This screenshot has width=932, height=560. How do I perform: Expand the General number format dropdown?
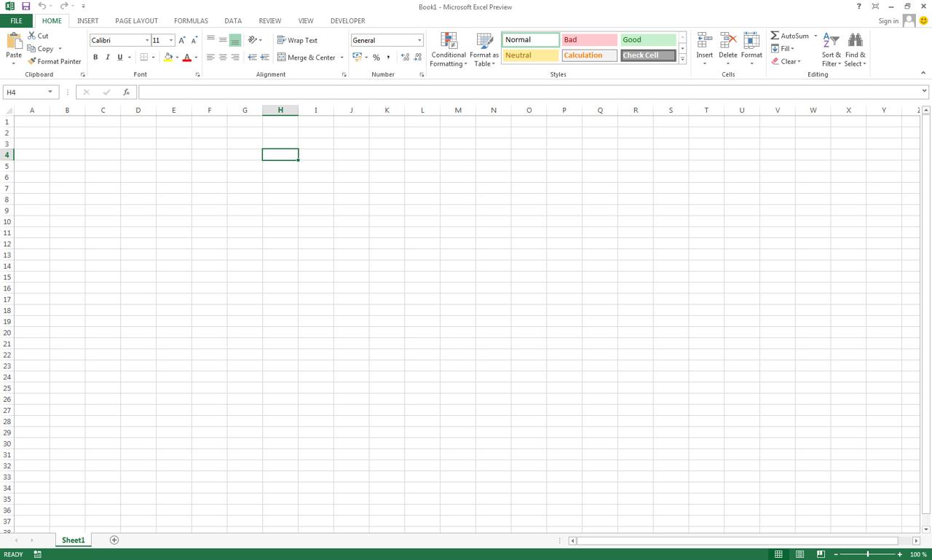[419, 41]
